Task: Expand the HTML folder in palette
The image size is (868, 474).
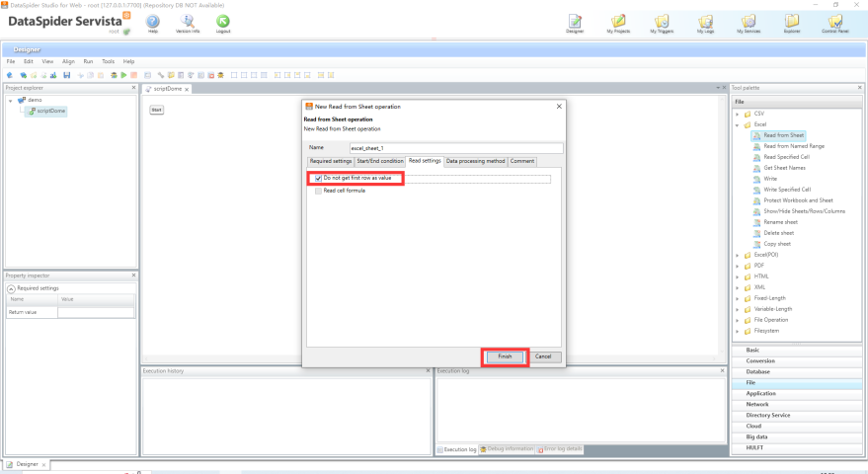Action: click(x=738, y=276)
